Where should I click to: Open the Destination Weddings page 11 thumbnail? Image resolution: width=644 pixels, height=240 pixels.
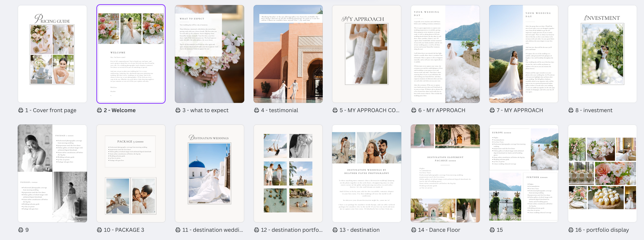coord(209,174)
